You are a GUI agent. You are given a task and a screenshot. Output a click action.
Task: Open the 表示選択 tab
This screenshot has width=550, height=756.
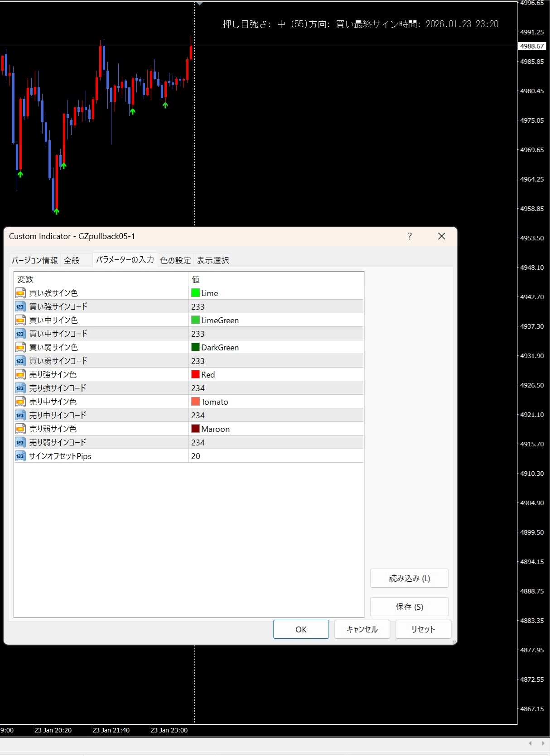(x=213, y=260)
